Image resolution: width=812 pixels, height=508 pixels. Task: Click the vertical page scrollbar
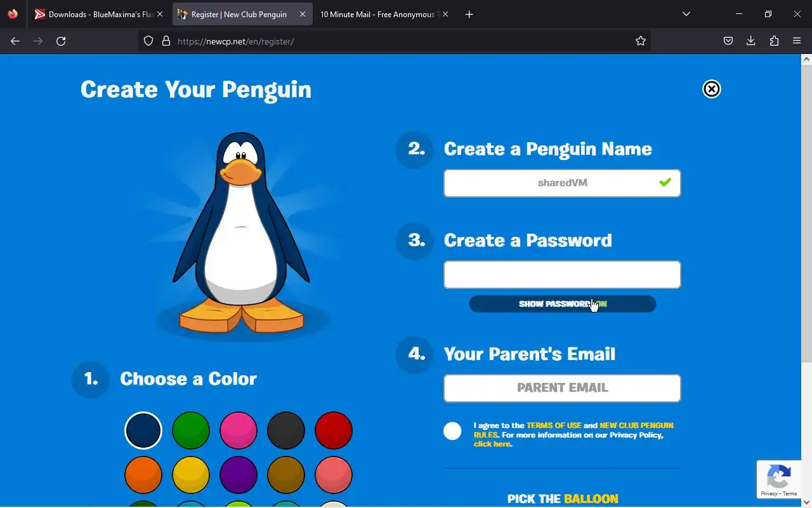(806, 213)
